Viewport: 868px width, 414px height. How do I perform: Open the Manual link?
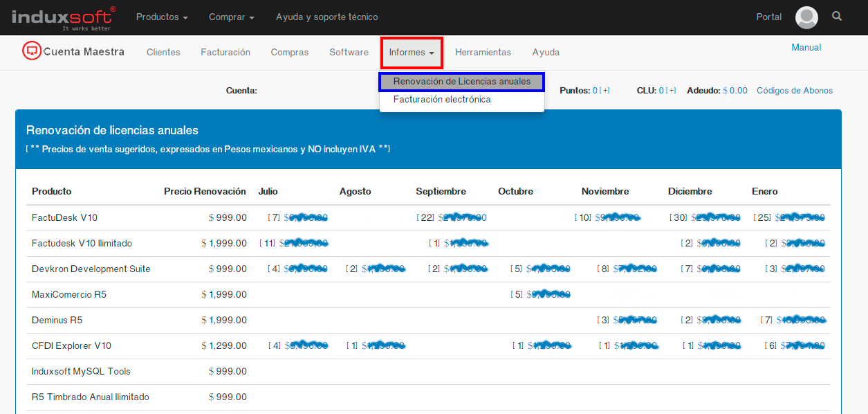[x=806, y=48]
